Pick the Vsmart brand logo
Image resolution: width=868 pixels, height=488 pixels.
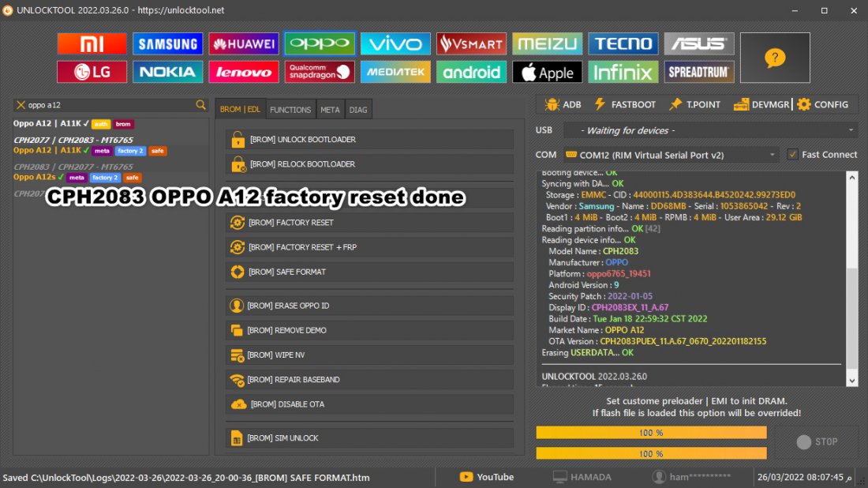tap(471, 43)
